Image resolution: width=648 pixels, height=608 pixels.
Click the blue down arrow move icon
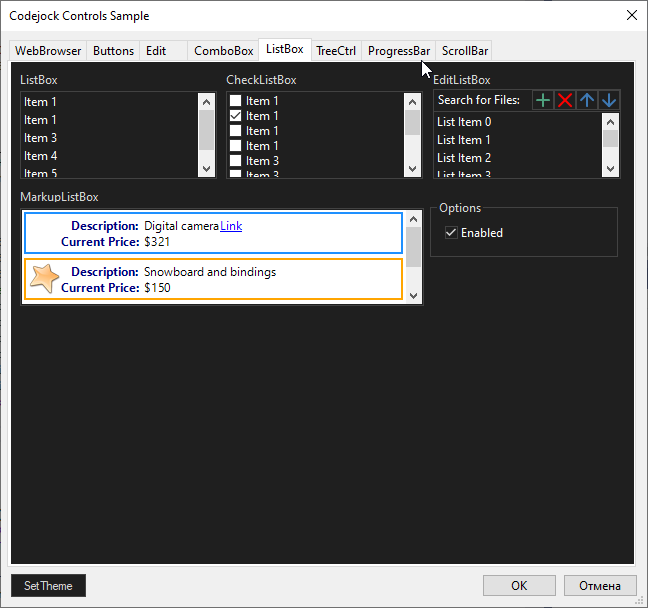tap(609, 100)
